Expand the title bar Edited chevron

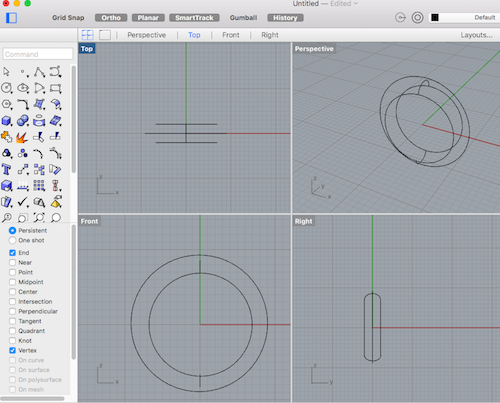(356, 3)
